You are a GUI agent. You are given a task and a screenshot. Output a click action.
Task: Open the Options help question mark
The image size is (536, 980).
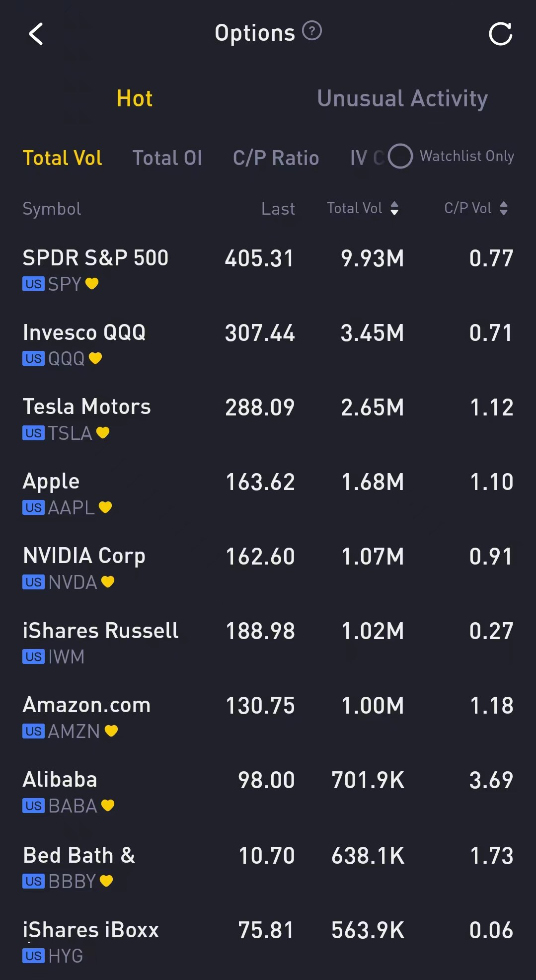[312, 31]
